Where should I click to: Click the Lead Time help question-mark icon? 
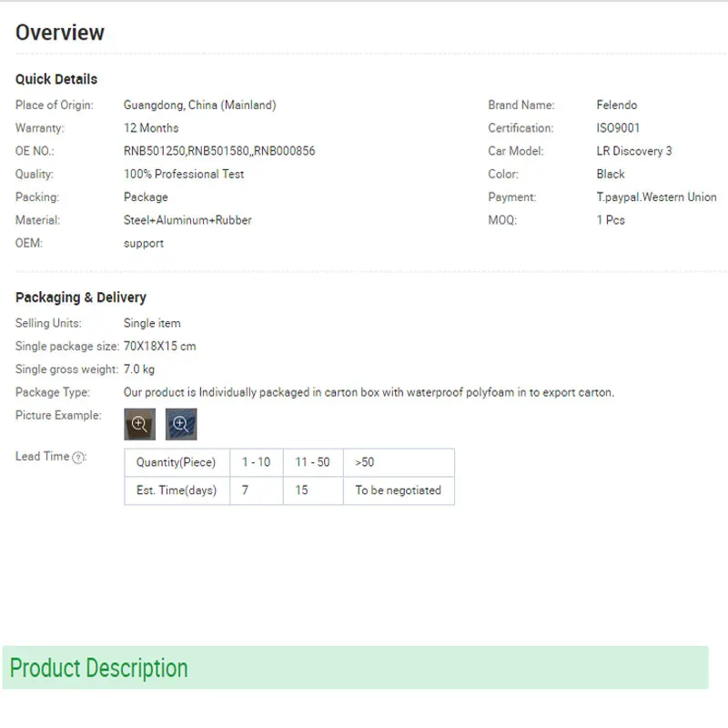[x=78, y=458]
